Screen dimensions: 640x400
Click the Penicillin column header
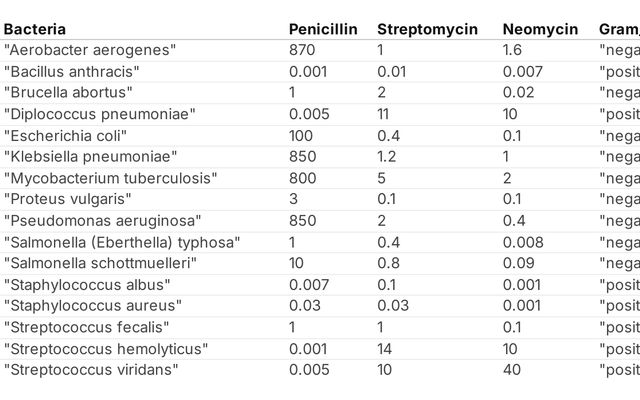click(x=323, y=28)
